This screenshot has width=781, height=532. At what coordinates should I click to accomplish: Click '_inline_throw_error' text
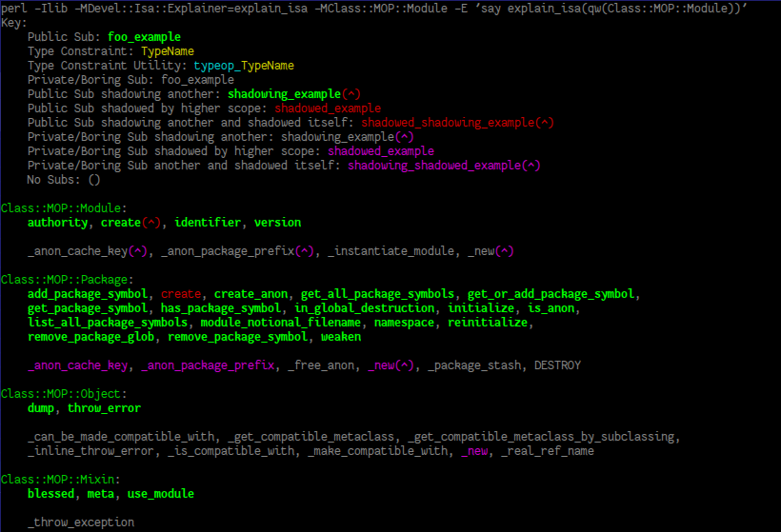point(91,451)
